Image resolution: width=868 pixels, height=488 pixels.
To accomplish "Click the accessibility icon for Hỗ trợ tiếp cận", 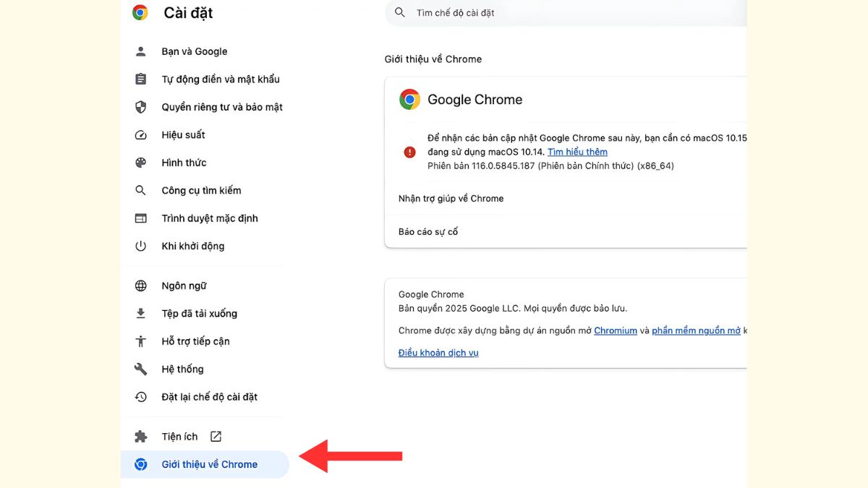I will (x=140, y=341).
